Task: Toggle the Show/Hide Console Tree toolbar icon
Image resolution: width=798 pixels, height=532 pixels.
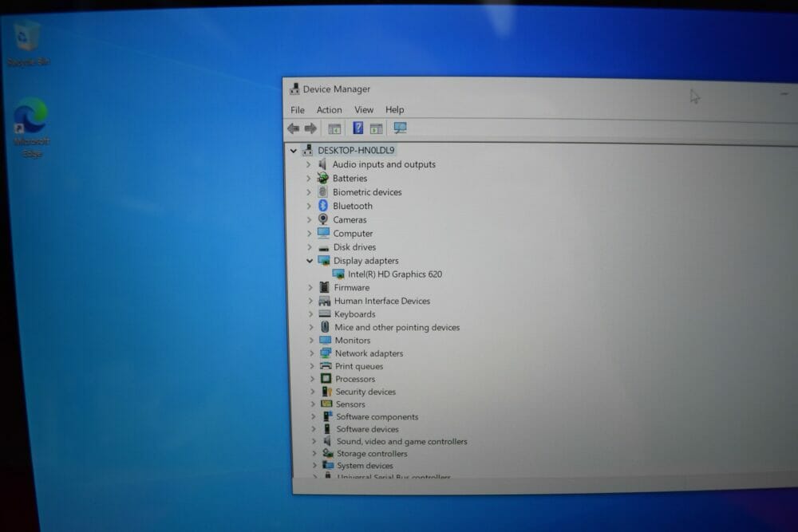Action: tap(334, 128)
